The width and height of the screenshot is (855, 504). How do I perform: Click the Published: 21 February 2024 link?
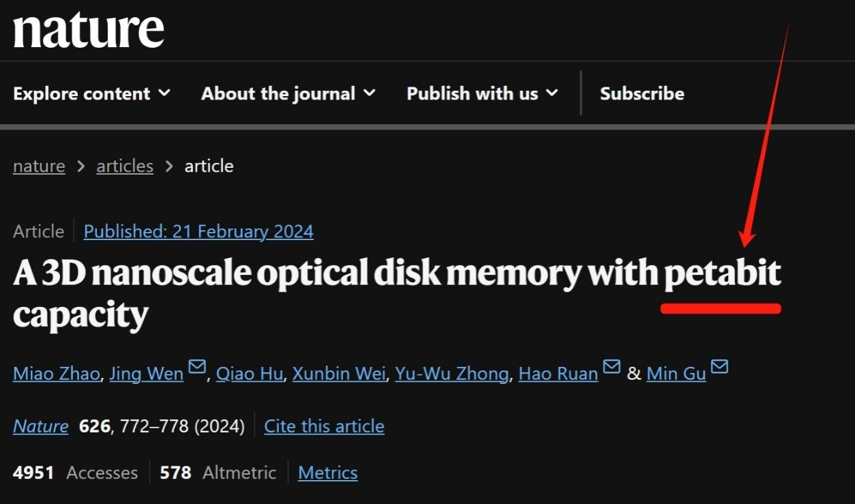199,232
